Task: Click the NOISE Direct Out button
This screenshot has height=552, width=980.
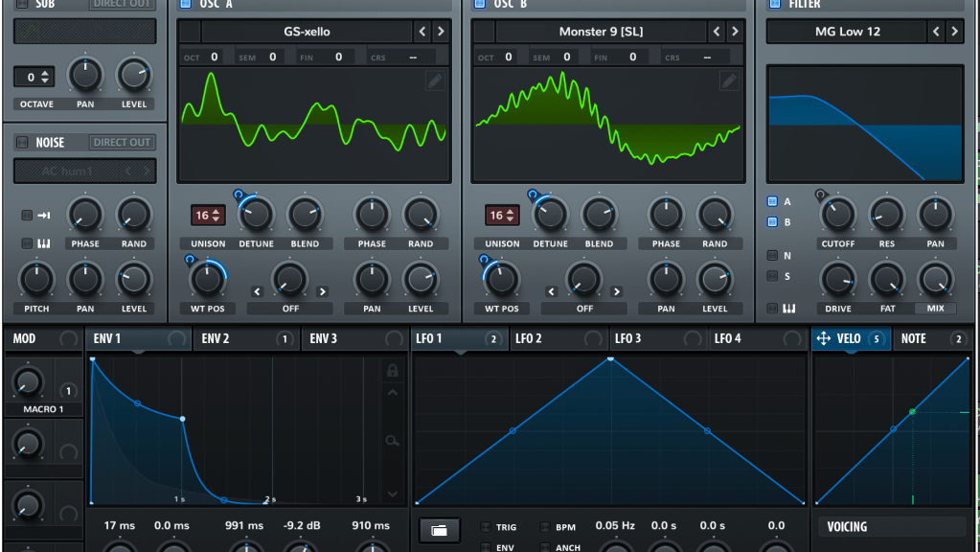Action: pos(122,143)
